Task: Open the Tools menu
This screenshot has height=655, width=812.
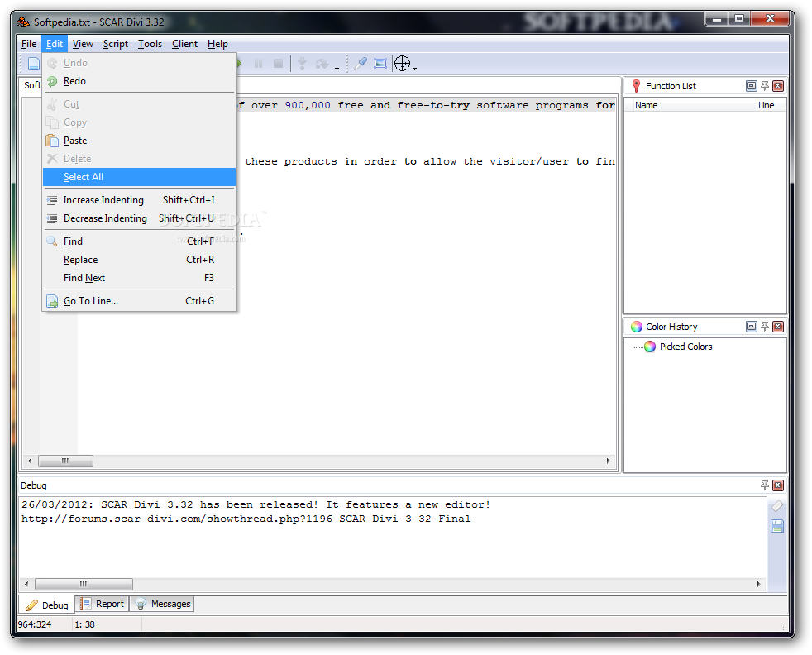Action: click(x=150, y=44)
